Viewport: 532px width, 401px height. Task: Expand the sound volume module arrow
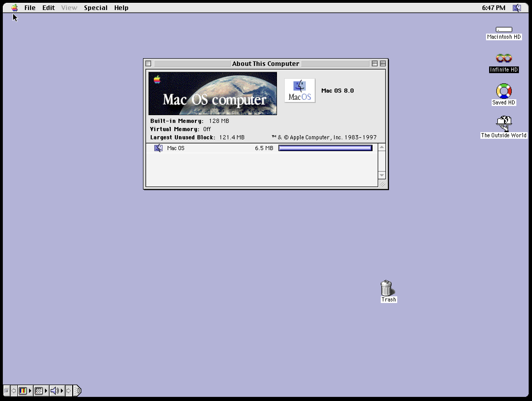(62, 391)
